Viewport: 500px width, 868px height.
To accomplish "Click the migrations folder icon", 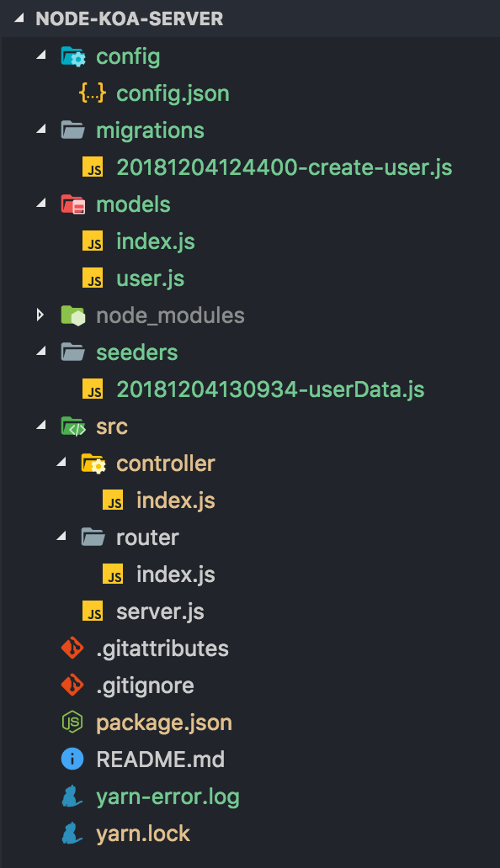I will coord(72,130).
